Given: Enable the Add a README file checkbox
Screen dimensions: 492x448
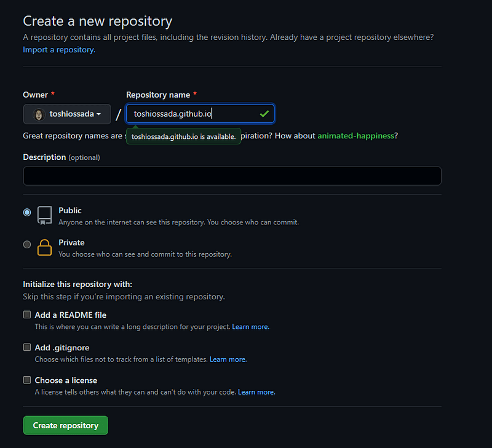Looking at the screenshot, I should 27,315.
